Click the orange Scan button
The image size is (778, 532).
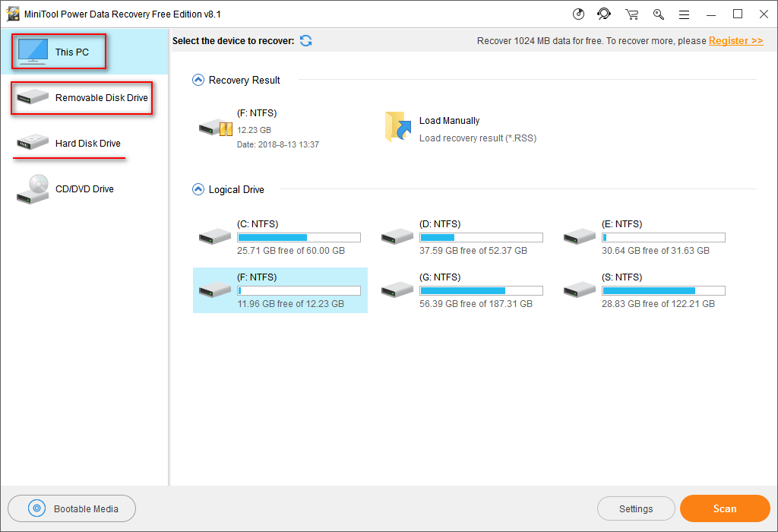pyautogui.click(x=725, y=508)
